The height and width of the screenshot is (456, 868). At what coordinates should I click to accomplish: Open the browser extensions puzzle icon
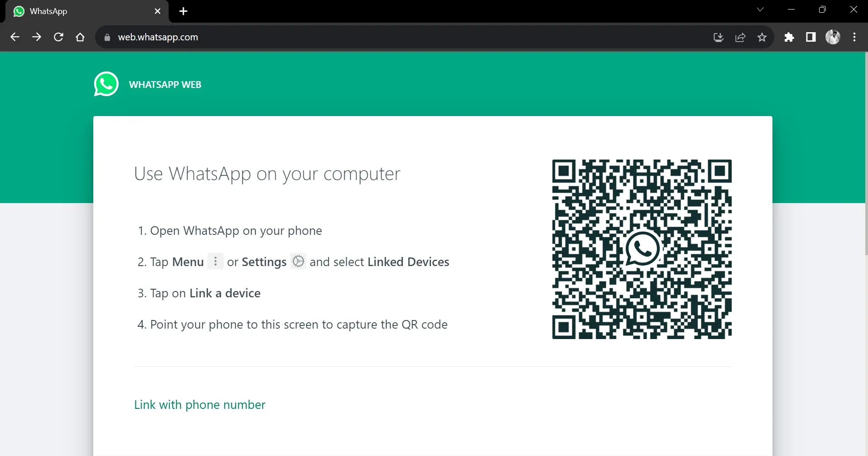(x=789, y=37)
